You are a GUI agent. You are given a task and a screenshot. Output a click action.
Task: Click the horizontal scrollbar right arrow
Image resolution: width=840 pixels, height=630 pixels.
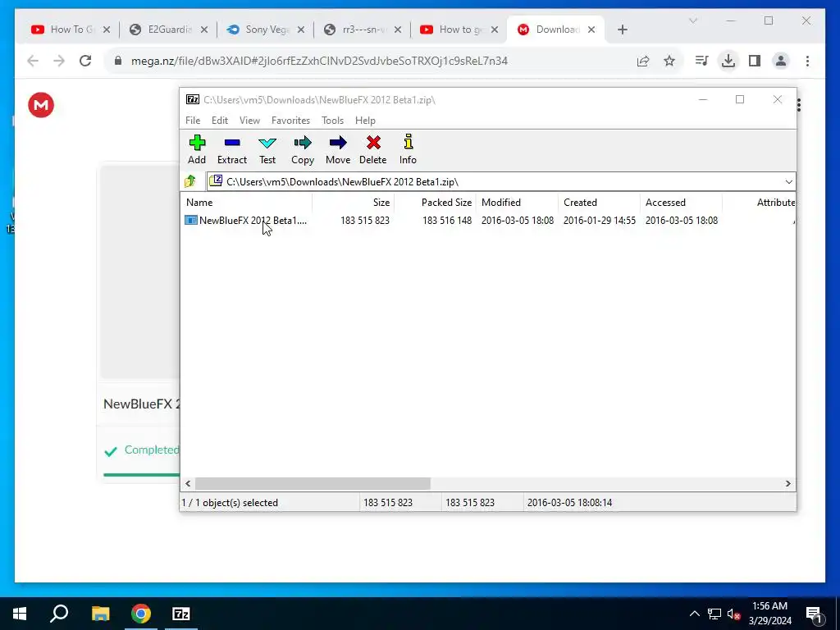788,483
